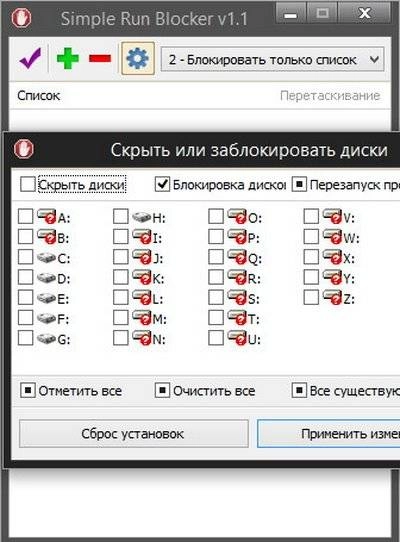Check the drive B: checkbox

coord(26,237)
